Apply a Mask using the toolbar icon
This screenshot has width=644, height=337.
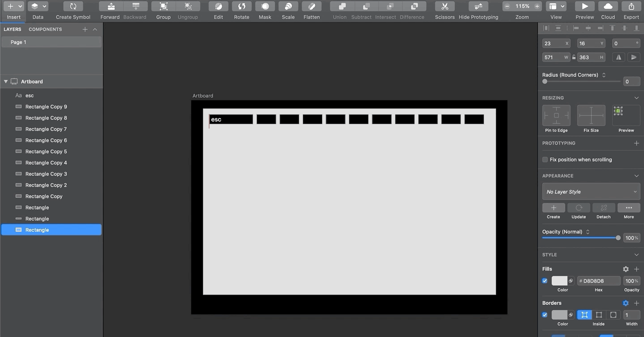(265, 6)
